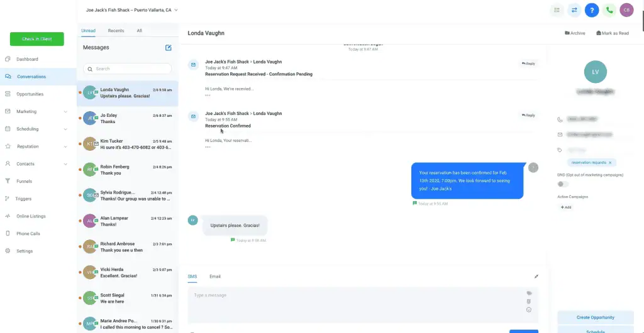
Task: Archive the Londa Vaughn conversation
Action: pos(575,33)
